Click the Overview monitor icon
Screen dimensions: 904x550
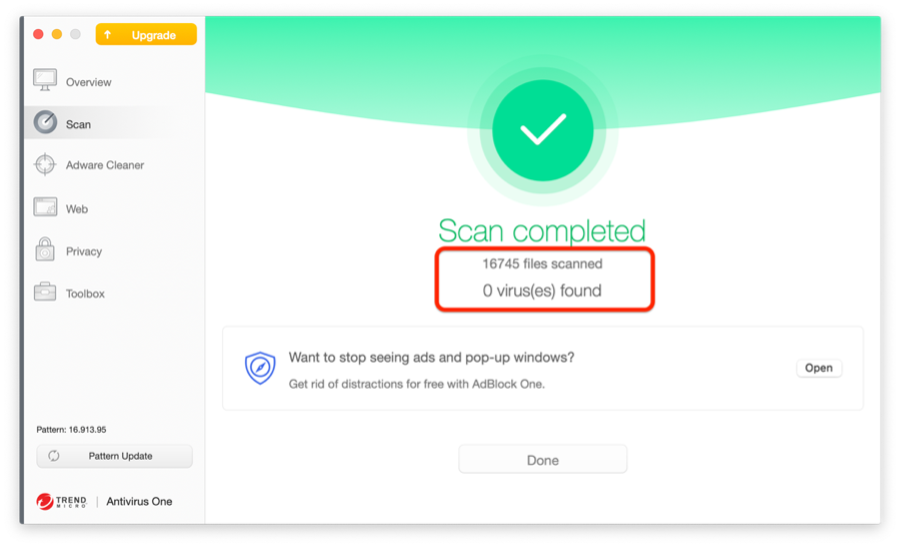pos(45,80)
